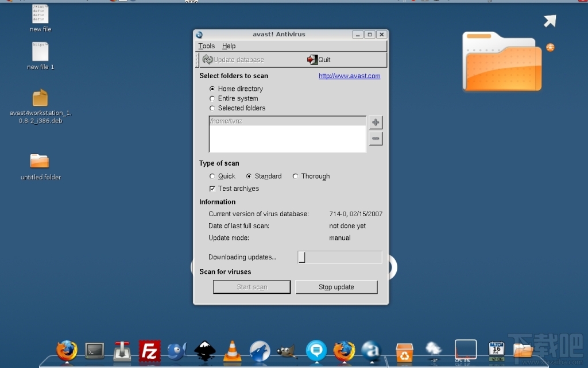Click the toolbar drag handle grip
588x368 pixels.
pos(198,60)
